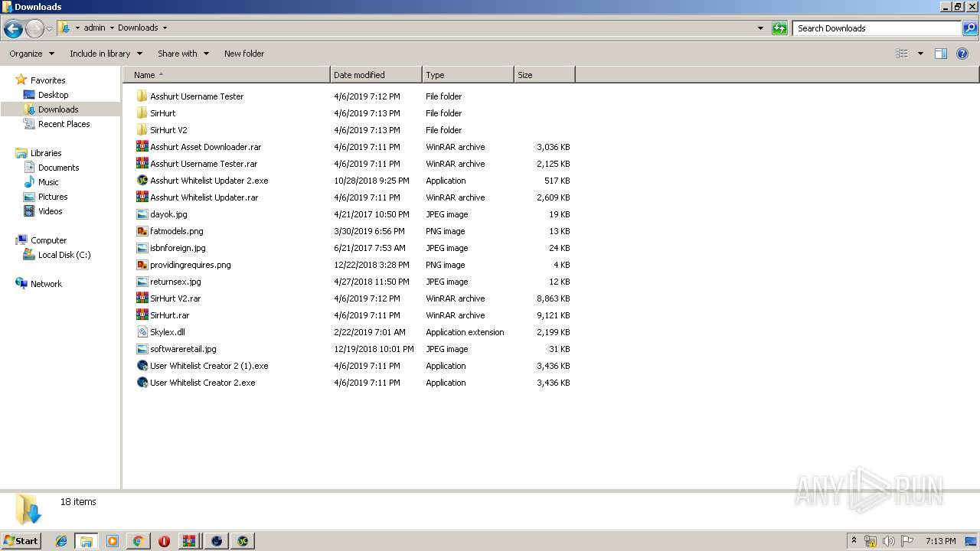Open Internet Explorer from the taskbar
Screen dimensions: 980x551
click(x=61, y=541)
